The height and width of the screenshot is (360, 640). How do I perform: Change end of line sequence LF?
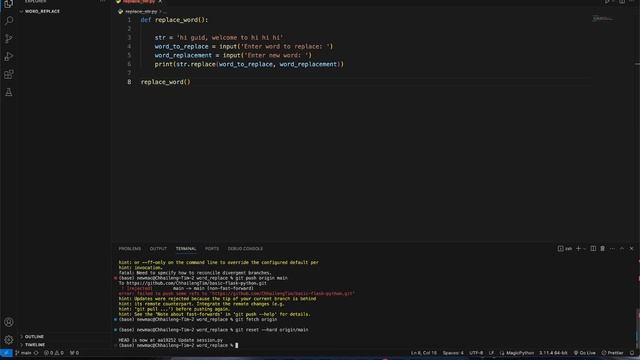[491, 353]
